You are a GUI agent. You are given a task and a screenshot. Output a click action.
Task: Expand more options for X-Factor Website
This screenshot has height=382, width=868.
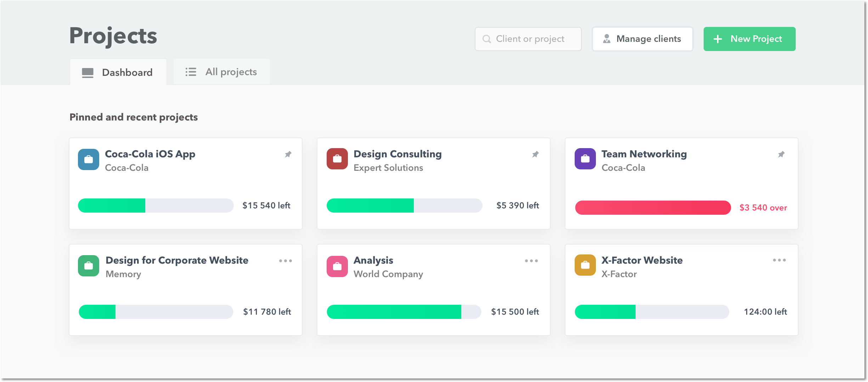tap(779, 260)
